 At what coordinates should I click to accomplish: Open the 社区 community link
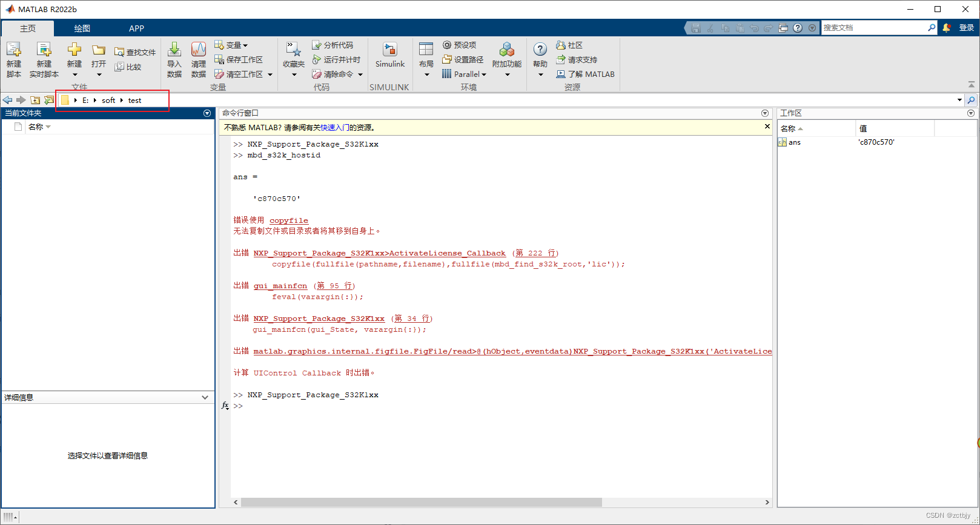point(569,45)
